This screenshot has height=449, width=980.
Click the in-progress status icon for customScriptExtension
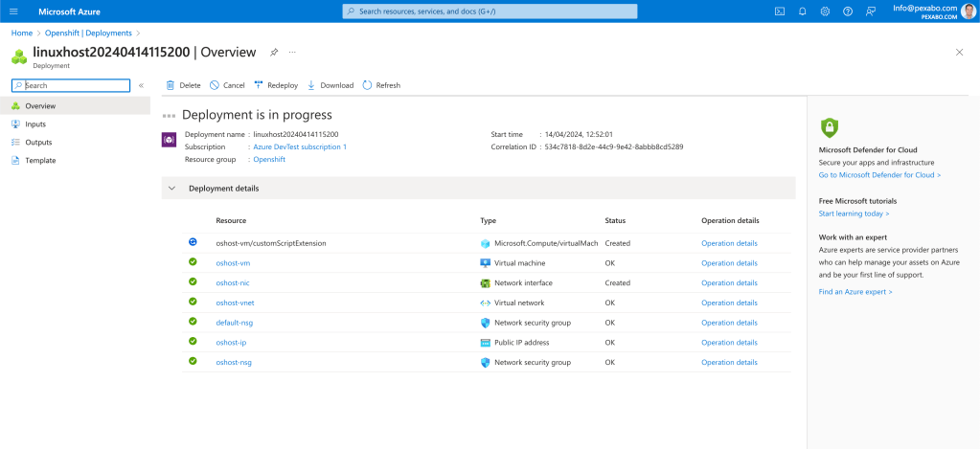click(x=193, y=241)
